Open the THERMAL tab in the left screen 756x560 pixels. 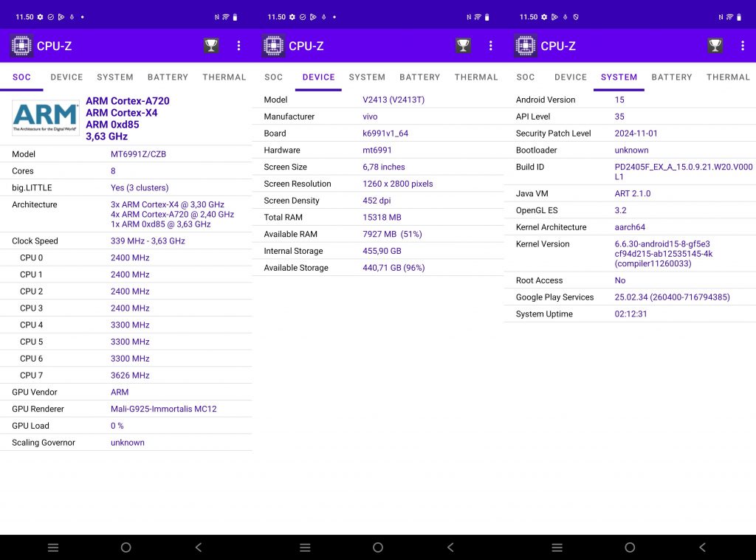224,77
